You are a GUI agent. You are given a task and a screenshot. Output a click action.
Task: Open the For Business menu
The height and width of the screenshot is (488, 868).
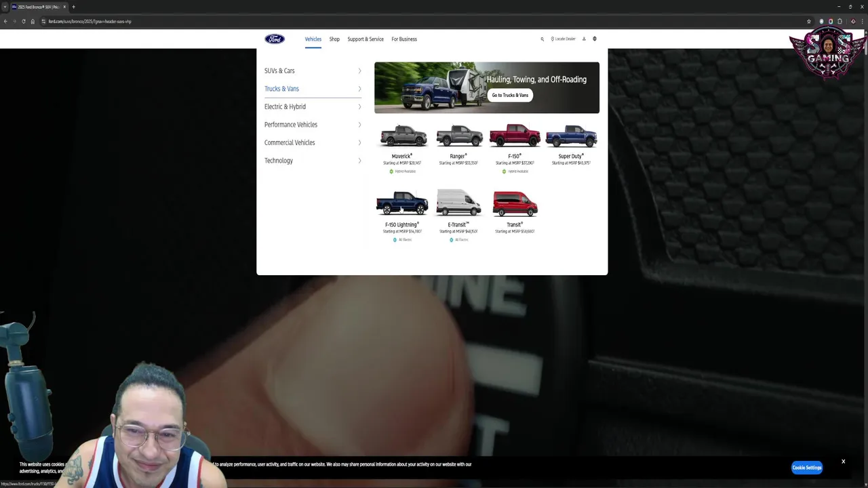[404, 39]
